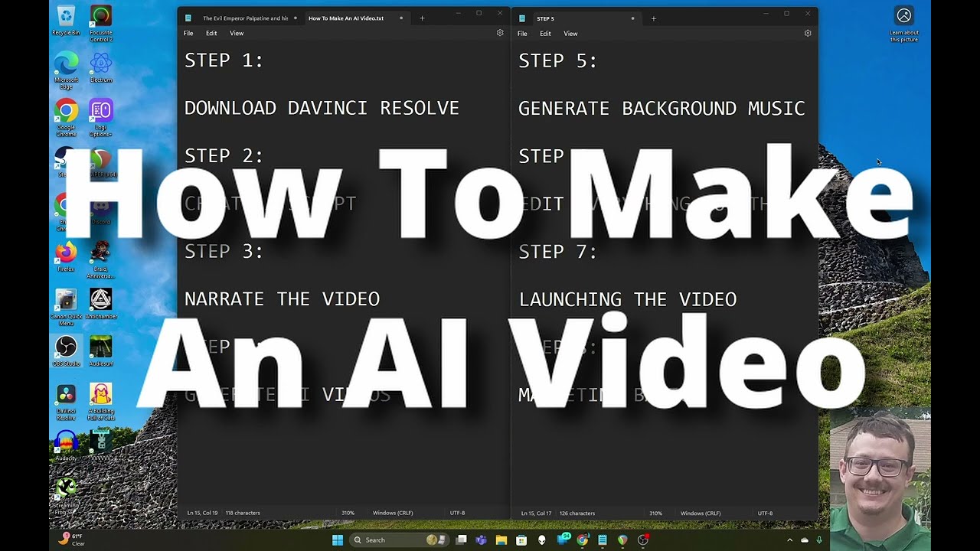
Task: Click the 'STEP 7:' line in right Notepad
Action: pyautogui.click(x=557, y=251)
